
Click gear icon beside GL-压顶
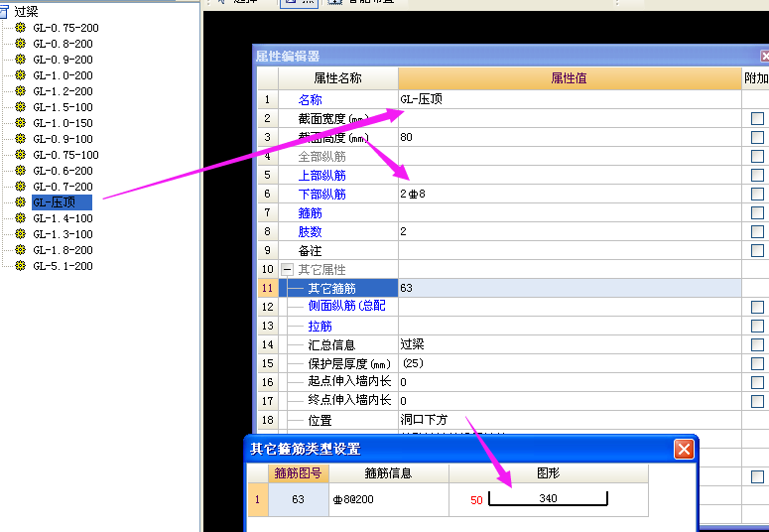[20, 201]
